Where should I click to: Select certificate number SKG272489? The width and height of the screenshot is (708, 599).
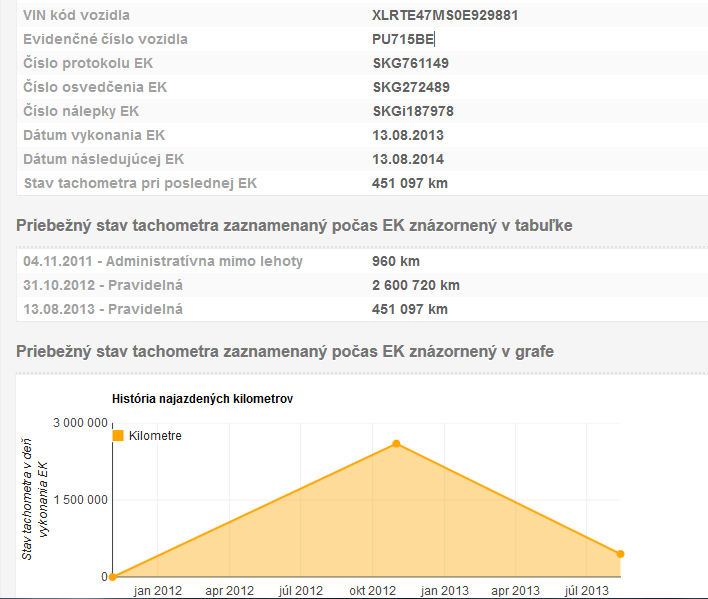[411, 87]
